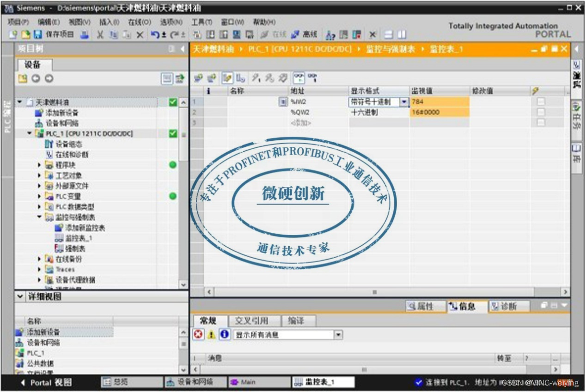
Task: Open the 带符号十进制 display format dropdown
Action: pos(404,102)
